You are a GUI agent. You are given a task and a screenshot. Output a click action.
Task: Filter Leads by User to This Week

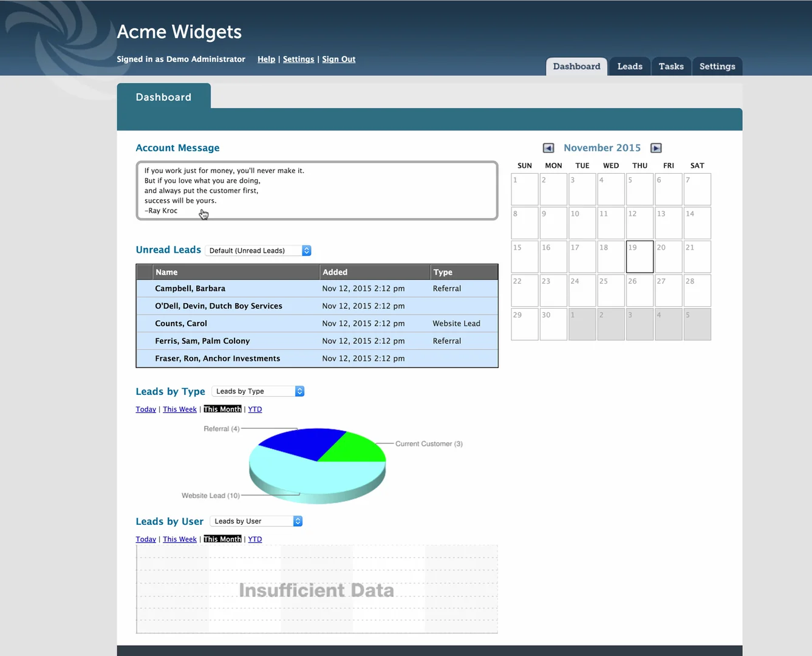pos(180,539)
